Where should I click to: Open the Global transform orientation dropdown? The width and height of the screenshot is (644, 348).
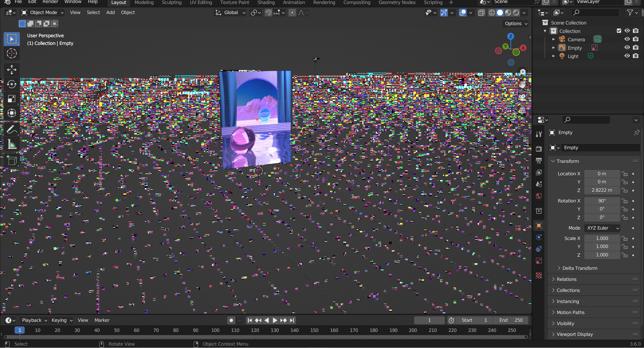pos(230,13)
